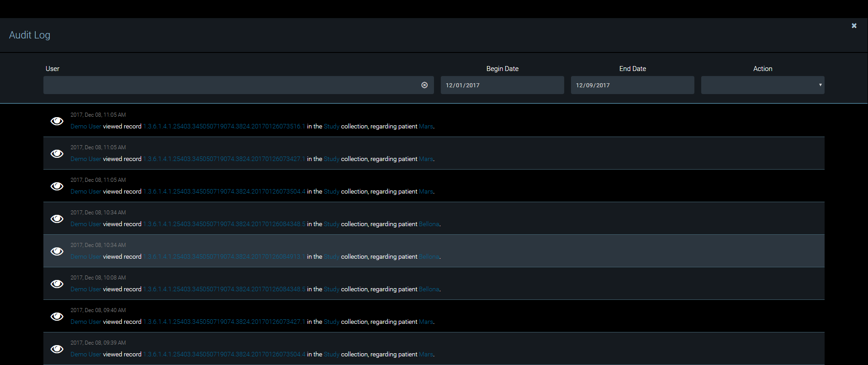Image resolution: width=868 pixels, height=365 pixels.
Task: Open the End Date field showing 12/09/2017
Action: (x=632, y=85)
